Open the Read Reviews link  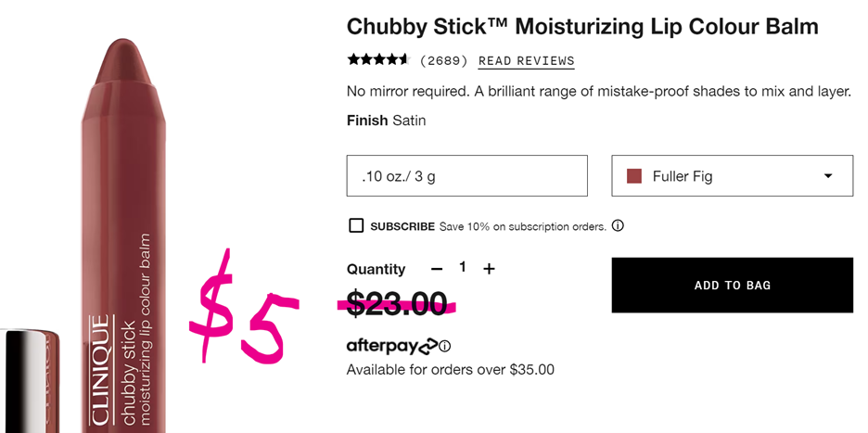coord(526,61)
